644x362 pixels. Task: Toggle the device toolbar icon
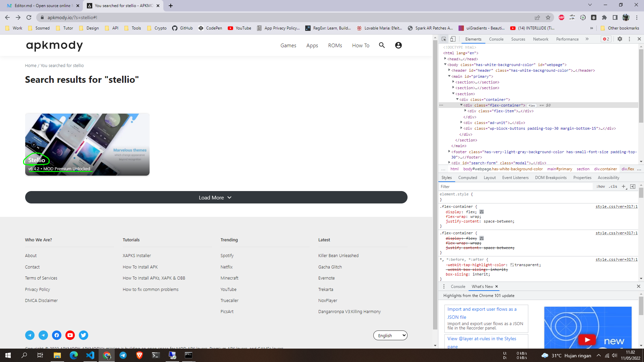point(453,39)
